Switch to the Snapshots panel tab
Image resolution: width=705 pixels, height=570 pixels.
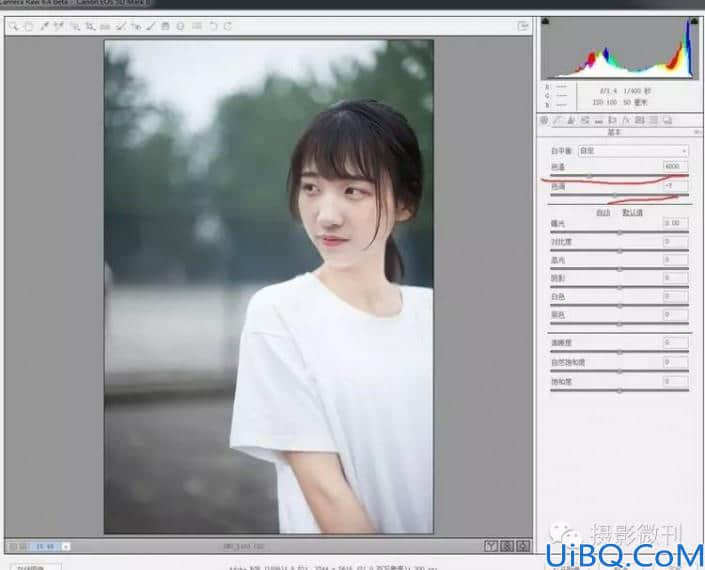(668, 120)
